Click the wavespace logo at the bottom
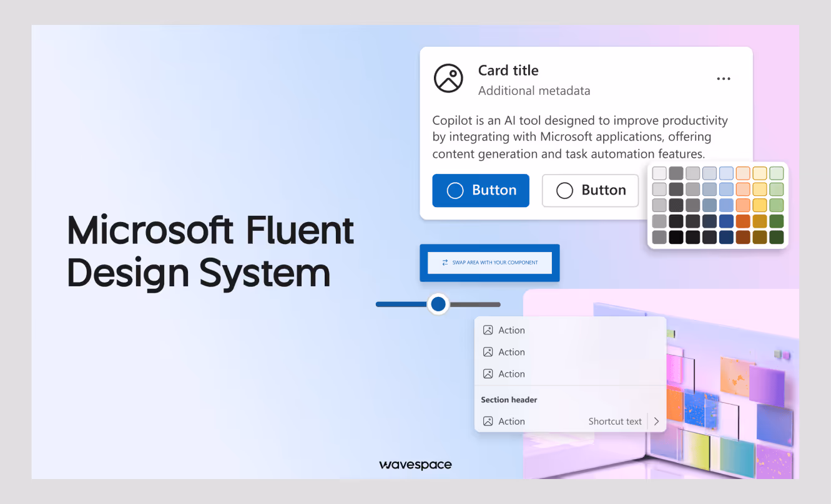This screenshot has height=504, width=831. point(415,465)
